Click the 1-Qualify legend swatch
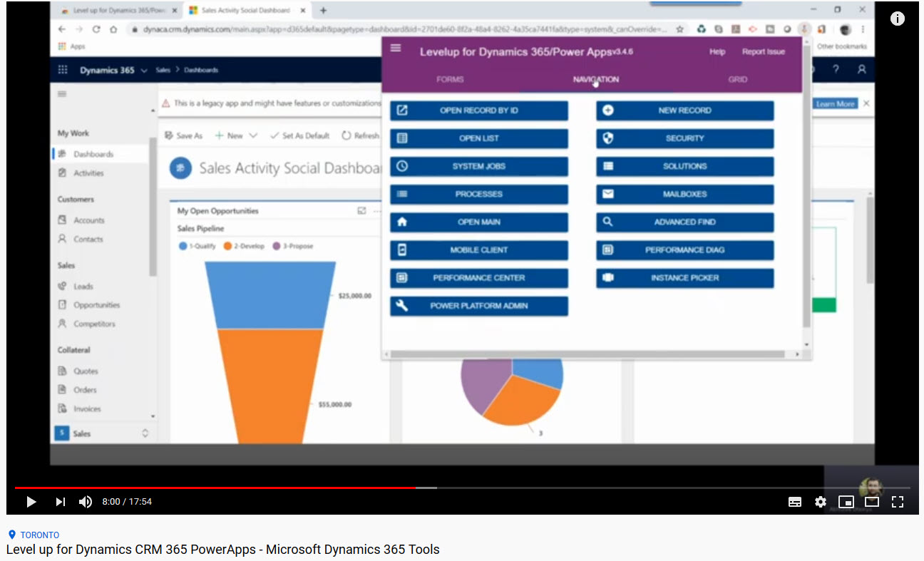Screen dimensions: 924x561 [183, 246]
